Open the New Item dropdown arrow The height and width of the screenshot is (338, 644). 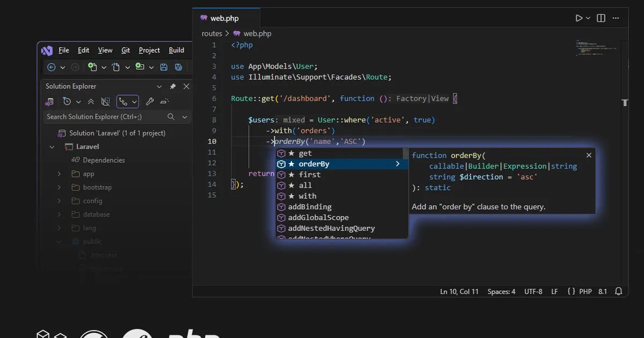click(104, 67)
